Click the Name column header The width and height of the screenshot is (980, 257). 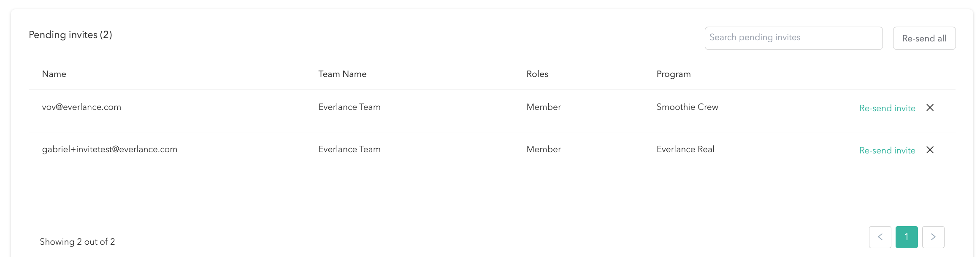(54, 74)
